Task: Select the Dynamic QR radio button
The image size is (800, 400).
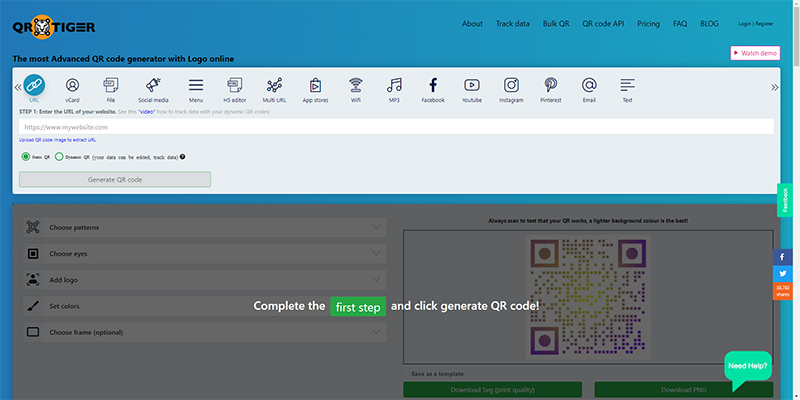Action: click(x=59, y=157)
